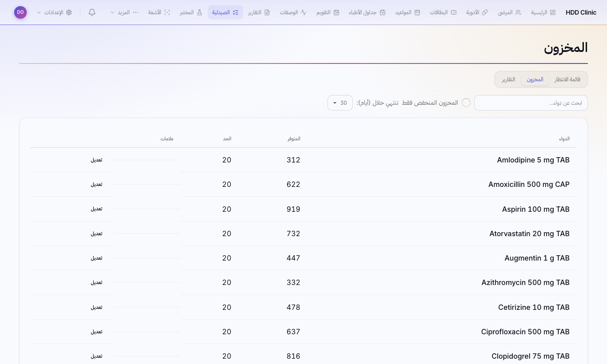Select the المخزون tab
The image size is (607, 364).
pos(535,79)
